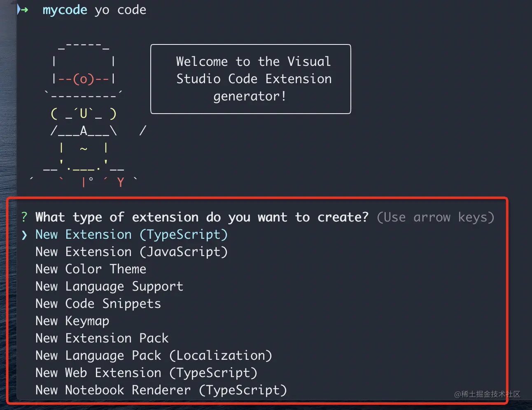Choose New Extension (JavaScript) option
The height and width of the screenshot is (410, 532).
coord(131,252)
